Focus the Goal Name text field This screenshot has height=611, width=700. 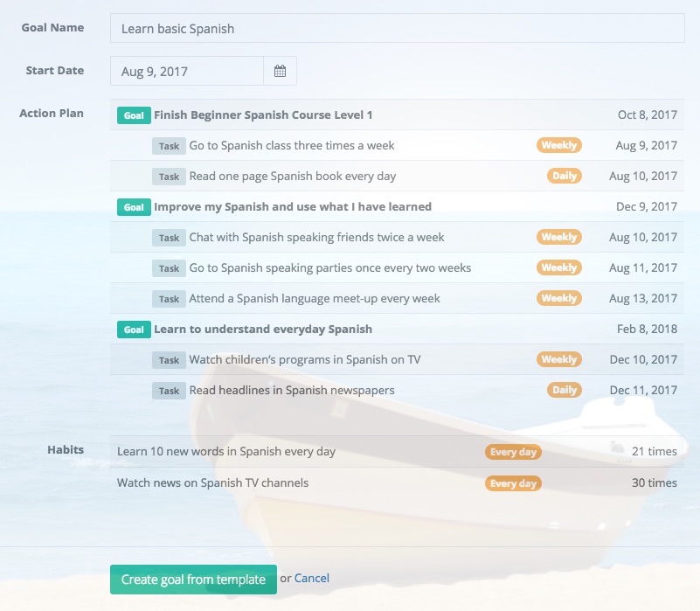tap(397, 29)
